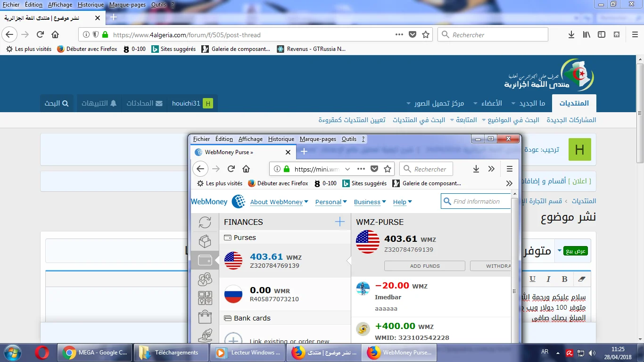Click the blue plus icon beside FINANCES

(339, 222)
